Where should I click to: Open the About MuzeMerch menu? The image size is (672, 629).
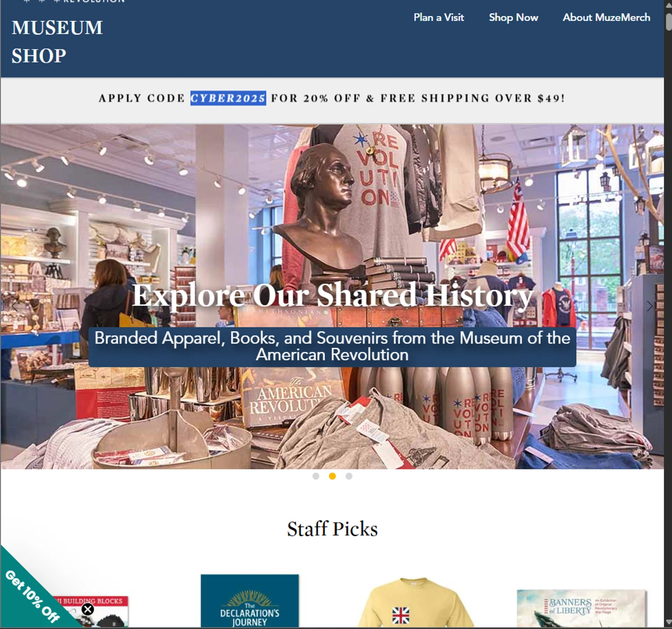click(607, 17)
